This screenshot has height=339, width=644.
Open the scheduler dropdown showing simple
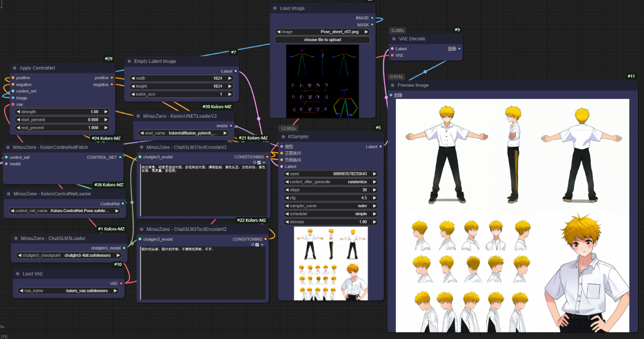tap(331, 214)
